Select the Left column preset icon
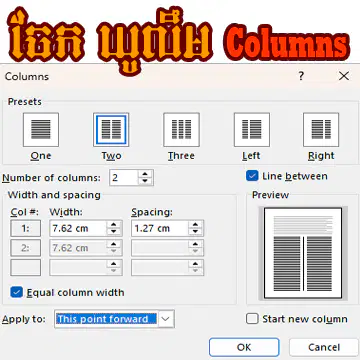Image resolution: width=360 pixels, height=360 pixels. click(x=252, y=130)
